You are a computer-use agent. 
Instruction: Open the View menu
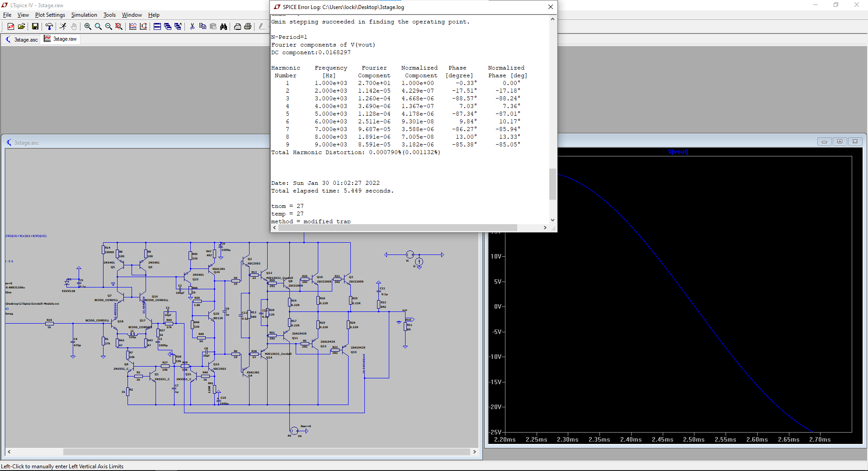click(x=23, y=15)
